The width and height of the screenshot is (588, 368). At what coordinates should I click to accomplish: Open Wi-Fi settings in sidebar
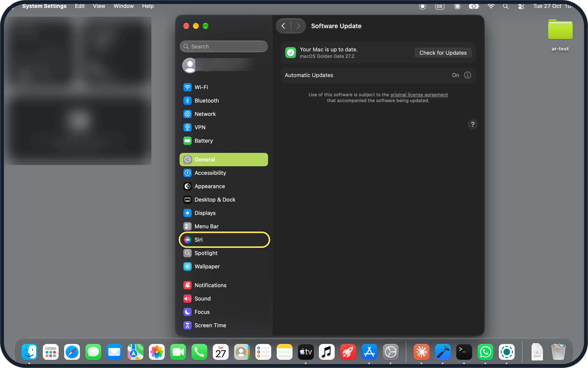point(224,87)
